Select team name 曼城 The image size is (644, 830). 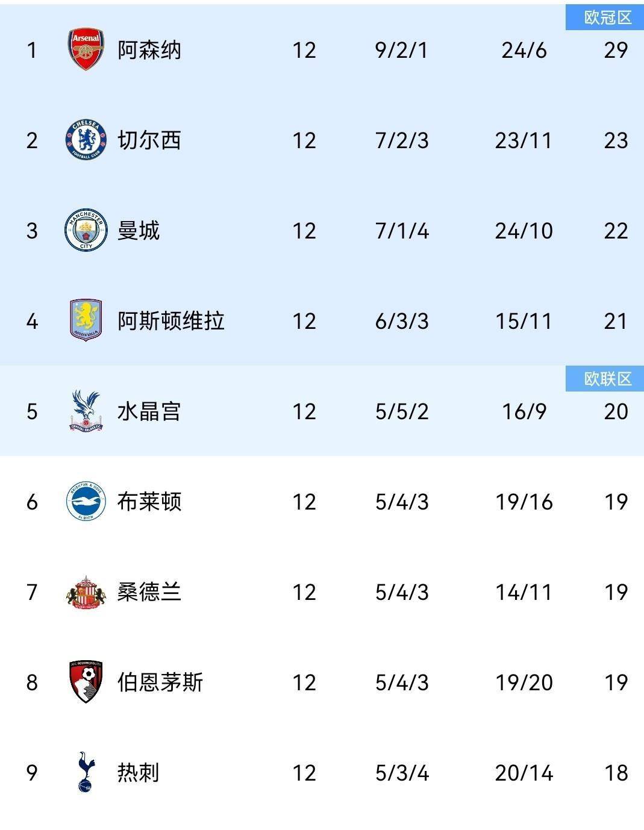click(x=138, y=231)
